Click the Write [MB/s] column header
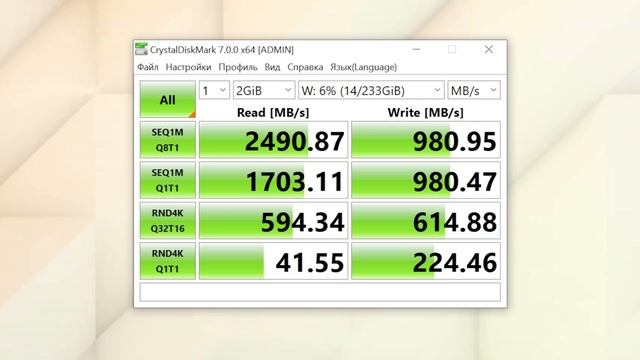 tap(426, 112)
